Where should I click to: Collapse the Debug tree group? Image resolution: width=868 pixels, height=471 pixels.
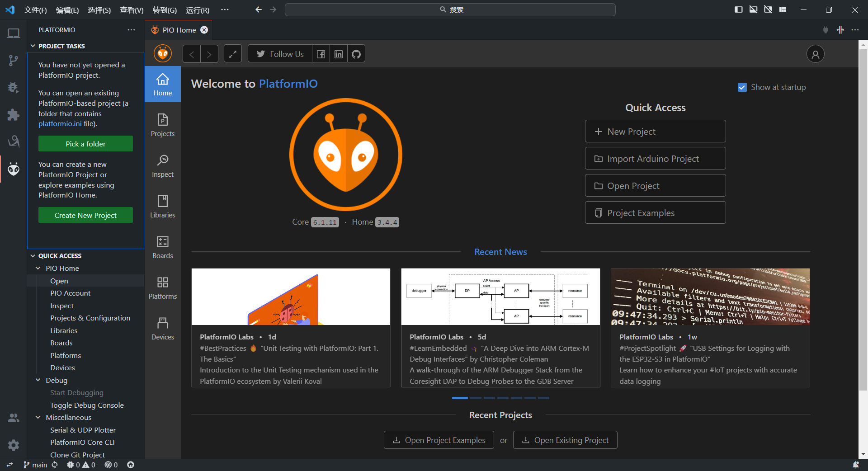tap(38, 381)
